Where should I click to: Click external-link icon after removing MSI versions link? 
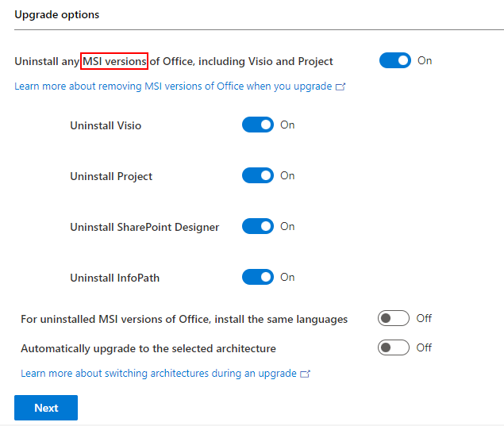coord(341,87)
